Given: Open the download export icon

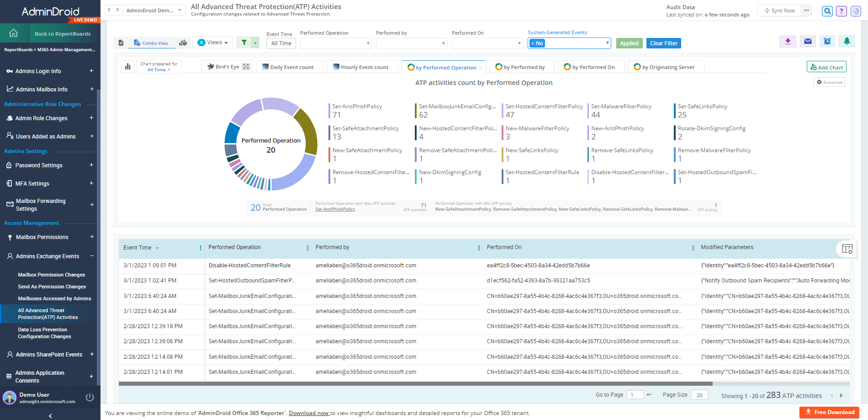Looking at the screenshot, I should point(788,42).
